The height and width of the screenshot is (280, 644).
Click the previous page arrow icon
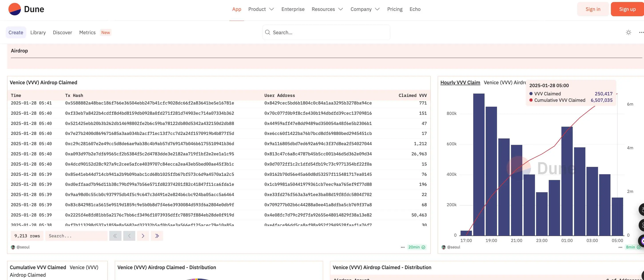(x=129, y=236)
